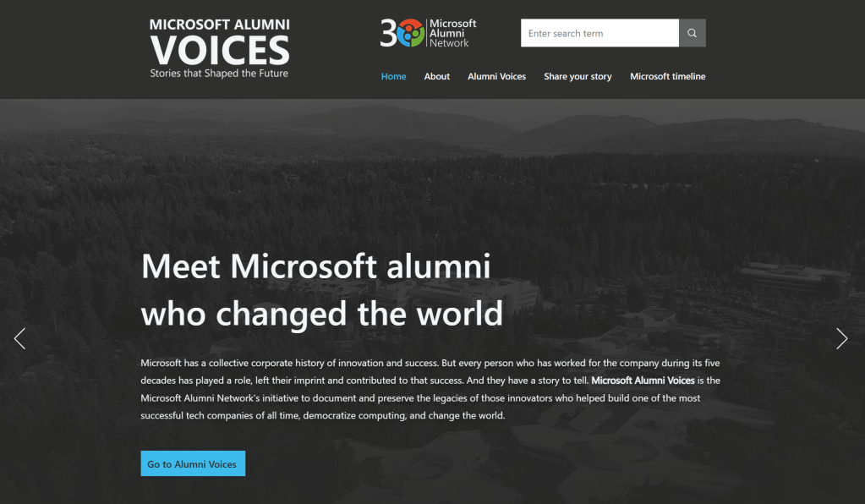
Task: Switch to the Microsoft timeline section
Action: pos(667,76)
